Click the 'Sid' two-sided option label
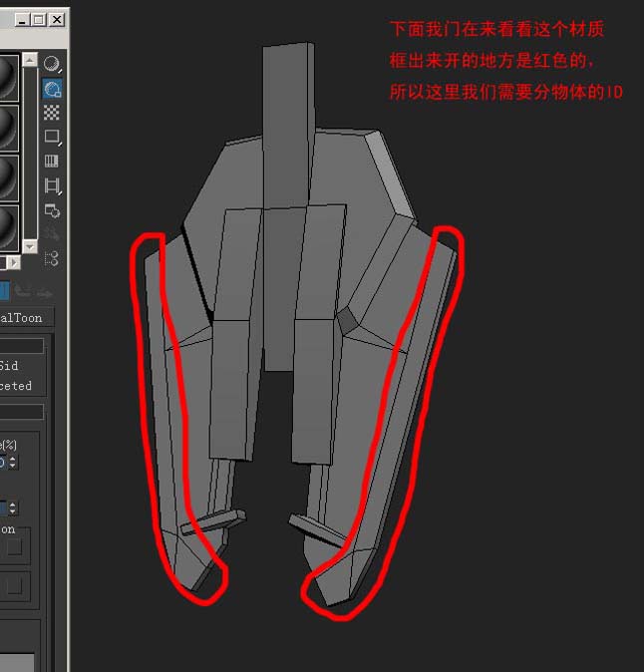Screen dimensions: 644x672 [9, 366]
